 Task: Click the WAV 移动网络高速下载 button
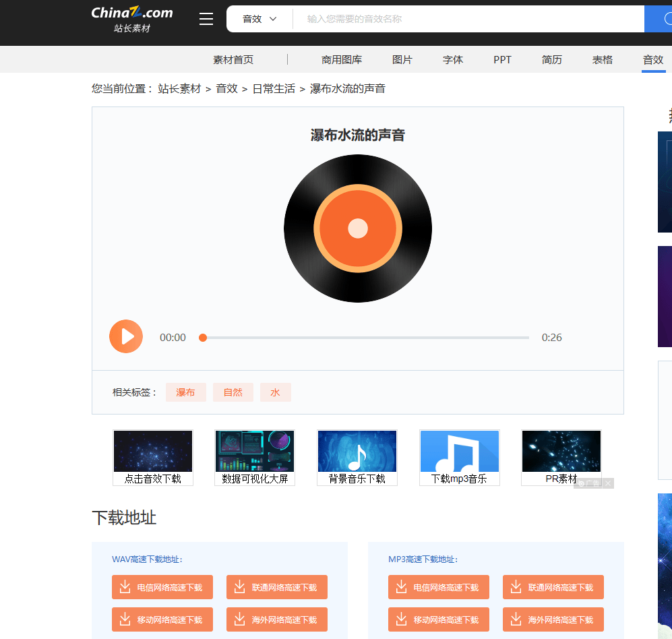[162, 619]
